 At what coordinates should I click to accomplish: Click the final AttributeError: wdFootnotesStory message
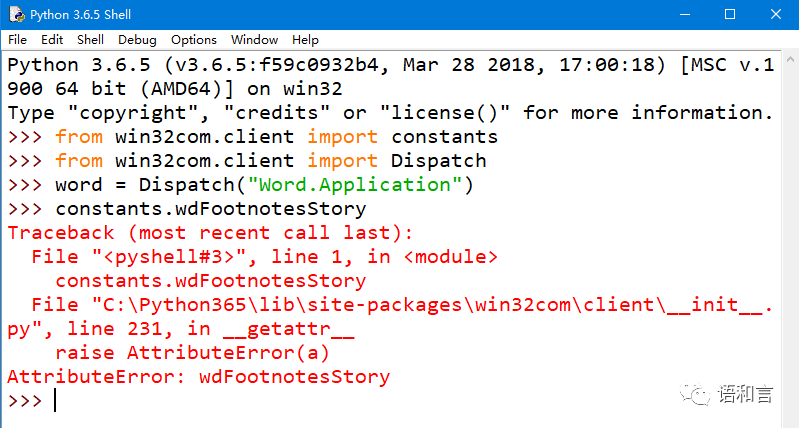[198, 377]
